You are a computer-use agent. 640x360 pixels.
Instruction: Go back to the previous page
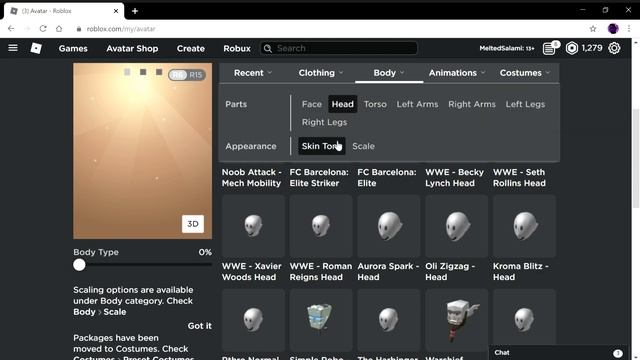click(11, 29)
